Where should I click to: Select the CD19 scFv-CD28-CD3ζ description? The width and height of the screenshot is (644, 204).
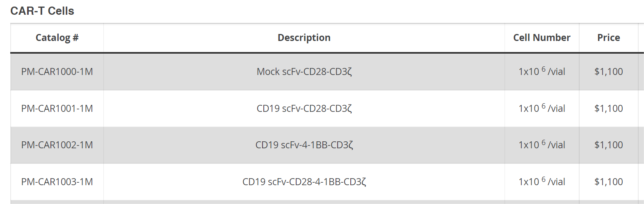304,109
